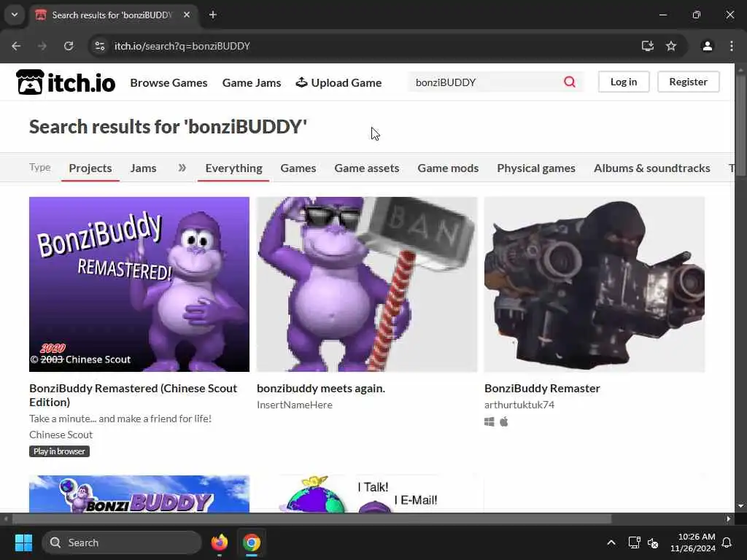This screenshot has height=560, width=747.
Task: Open Browse Games
Action: click(169, 82)
